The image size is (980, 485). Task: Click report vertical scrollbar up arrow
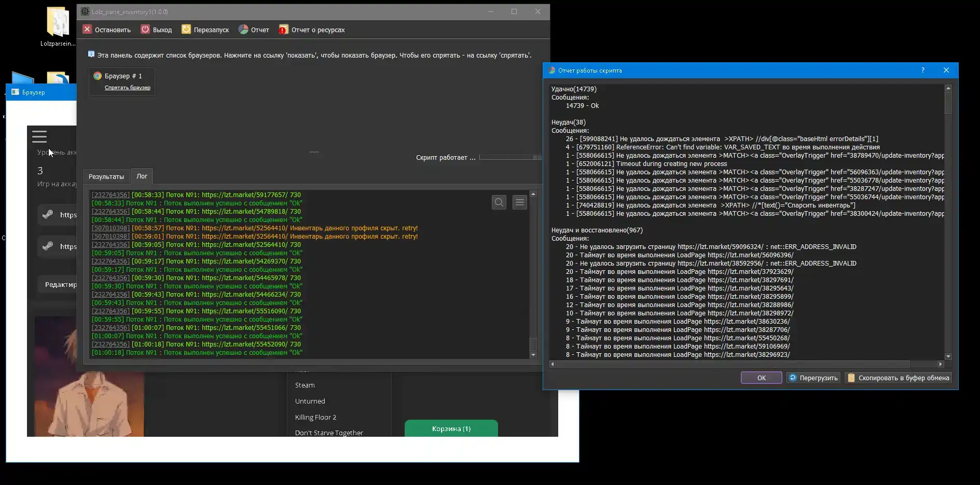tap(948, 88)
